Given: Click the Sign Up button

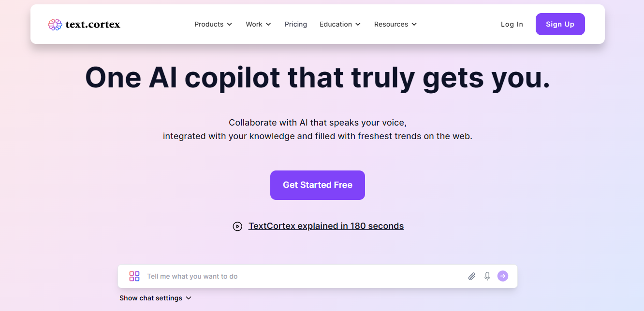Looking at the screenshot, I should 560,24.
